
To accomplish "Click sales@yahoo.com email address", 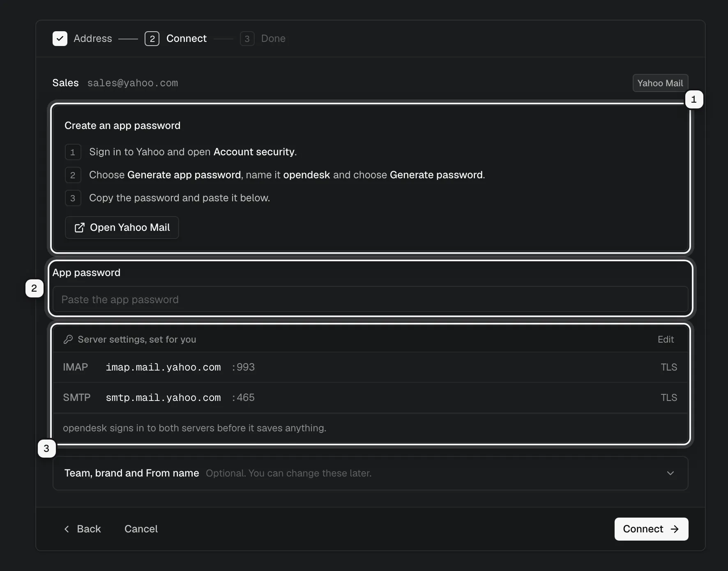I will point(133,83).
